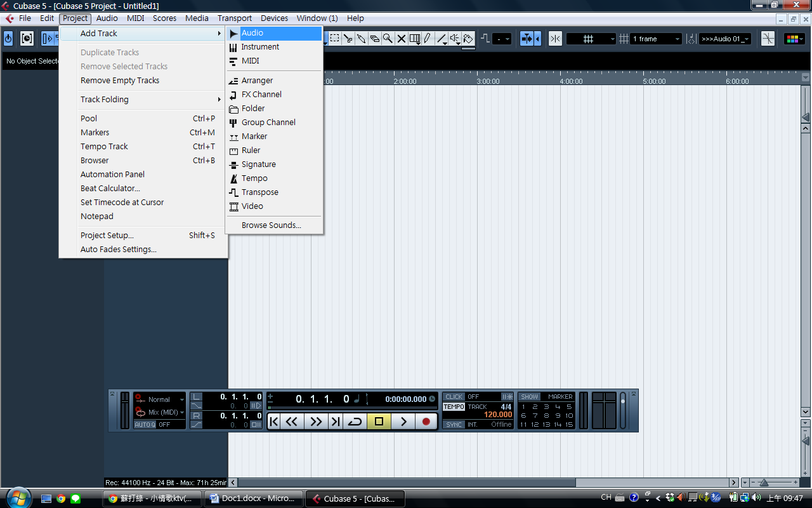This screenshot has height=508, width=812.
Task: Select FX Channel track type
Action: pos(261,95)
